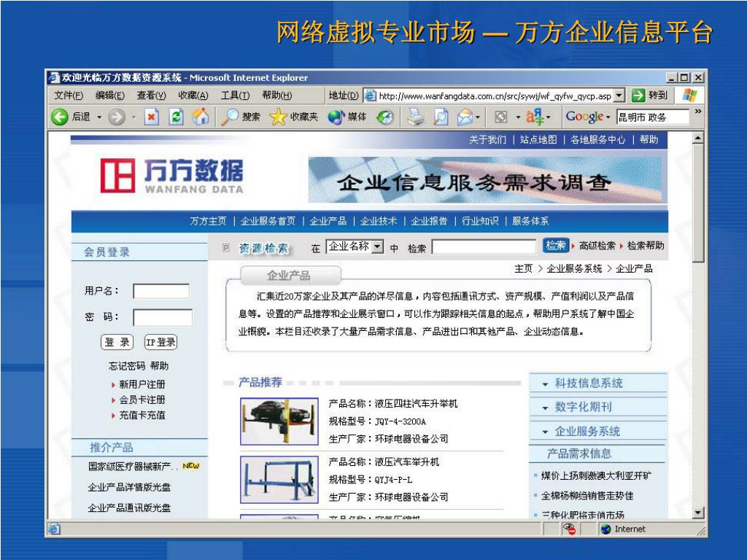
Task: Click the 用户名 input field
Action: (161, 292)
